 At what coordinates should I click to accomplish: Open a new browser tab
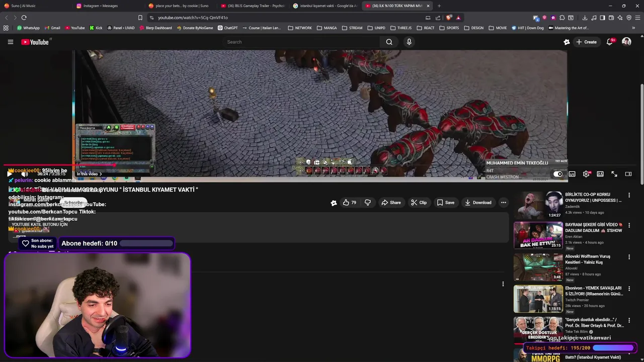(439, 6)
